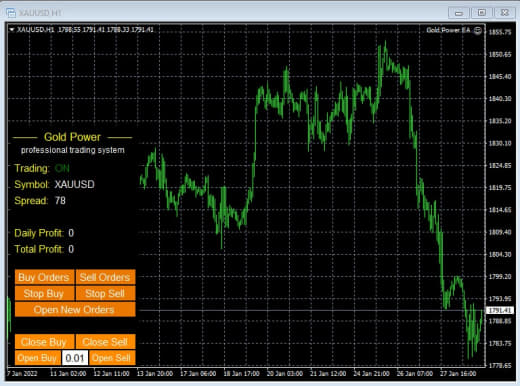520x386 pixels.
Task: Maximize the XAUUSD chart window
Action: tap(482, 13)
